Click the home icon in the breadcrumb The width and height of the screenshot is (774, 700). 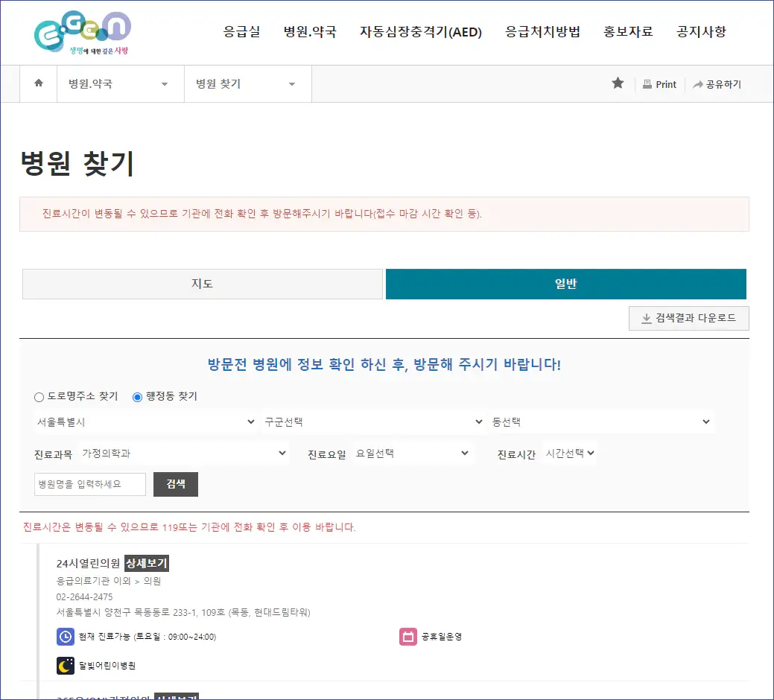point(38,83)
